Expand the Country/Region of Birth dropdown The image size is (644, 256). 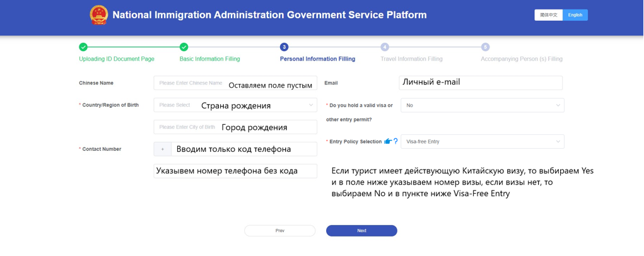tap(235, 105)
